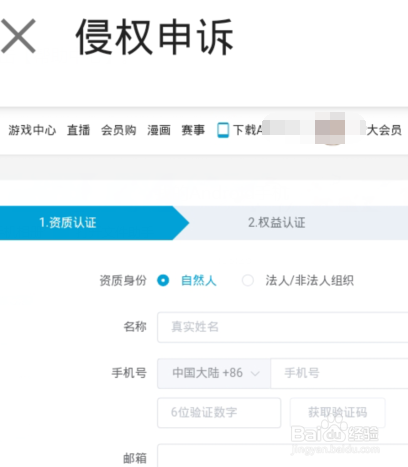Click the 手机号 field label
This screenshot has height=467, width=408.
(129, 373)
